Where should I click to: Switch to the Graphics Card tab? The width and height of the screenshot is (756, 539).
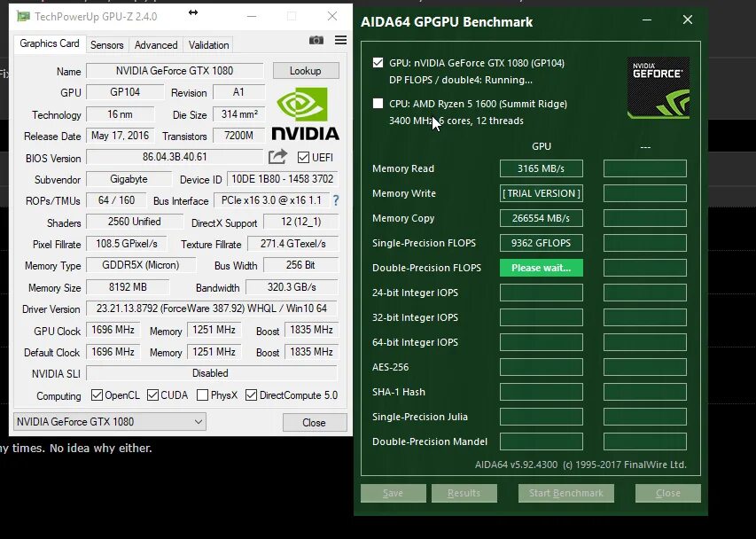pyautogui.click(x=49, y=43)
